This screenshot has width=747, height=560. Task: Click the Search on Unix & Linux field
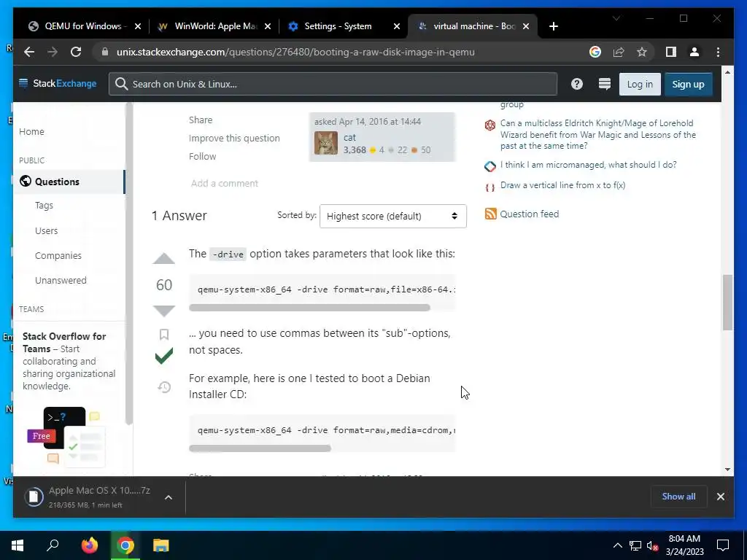[x=333, y=84]
